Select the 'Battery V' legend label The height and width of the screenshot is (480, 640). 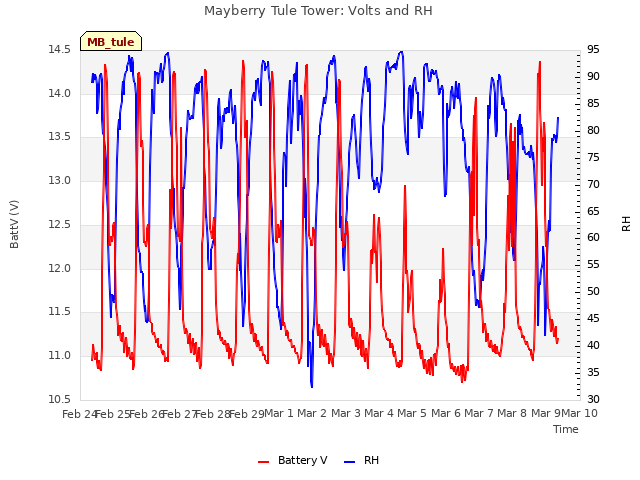(302, 460)
